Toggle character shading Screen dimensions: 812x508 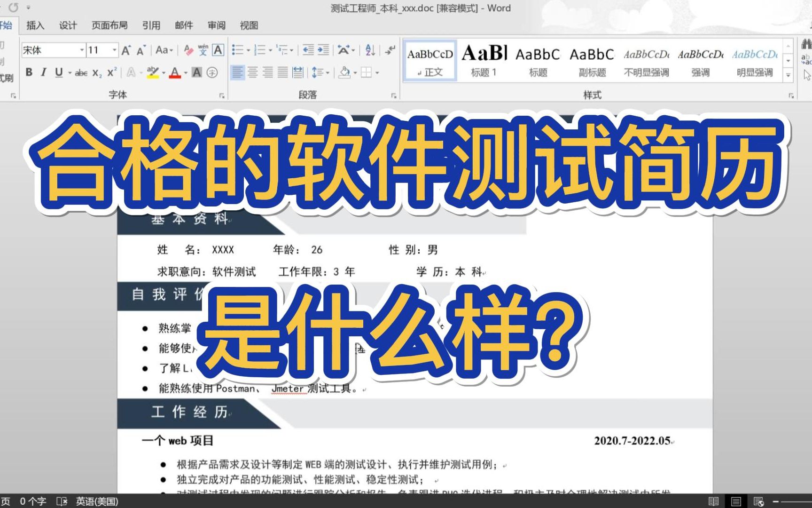pyautogui.click(x=197, y=72)
